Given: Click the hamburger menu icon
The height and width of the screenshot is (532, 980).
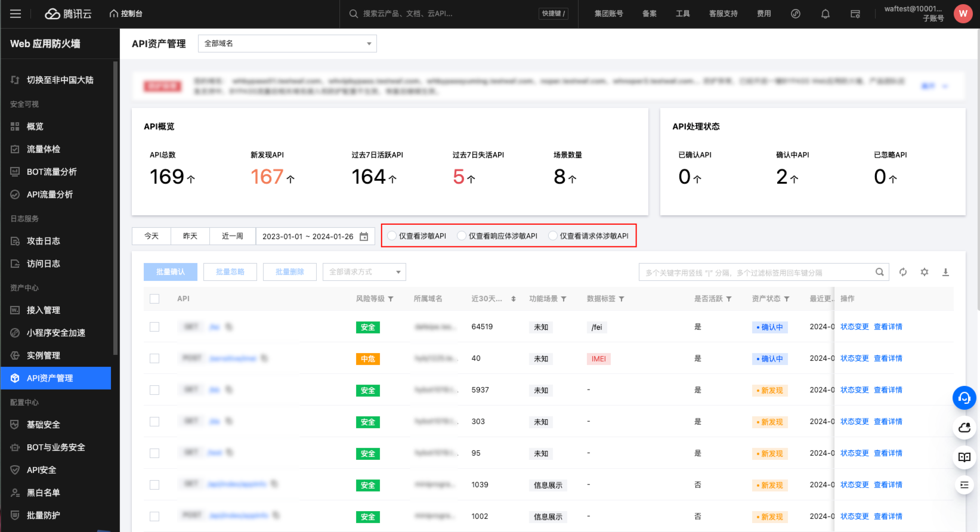Looking at the screenshot, I should 16,14.
